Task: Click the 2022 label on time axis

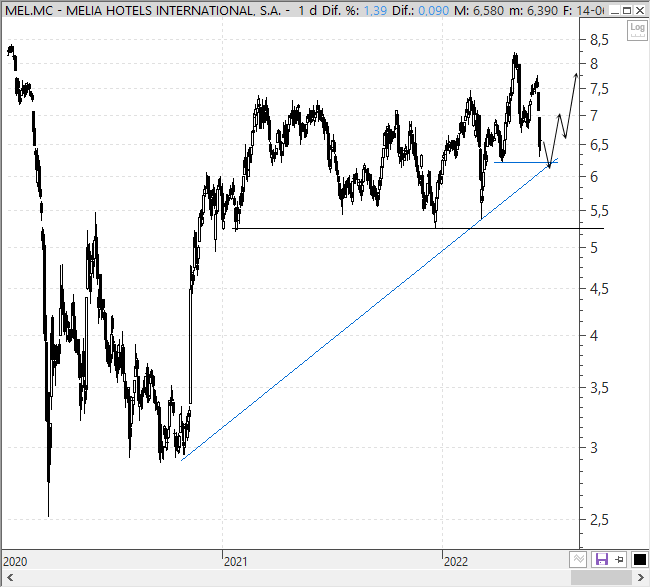Action: click(456, 562)
